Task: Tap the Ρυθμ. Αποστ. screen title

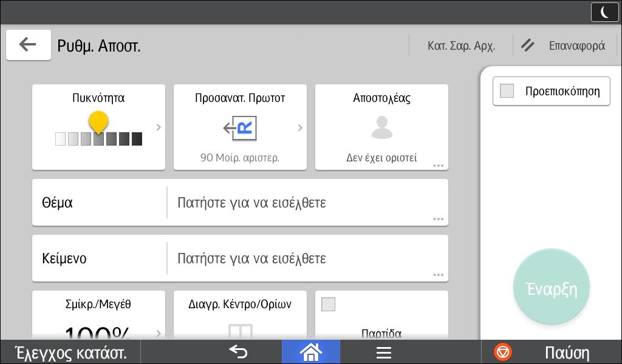Action: (x=99, y=46)
